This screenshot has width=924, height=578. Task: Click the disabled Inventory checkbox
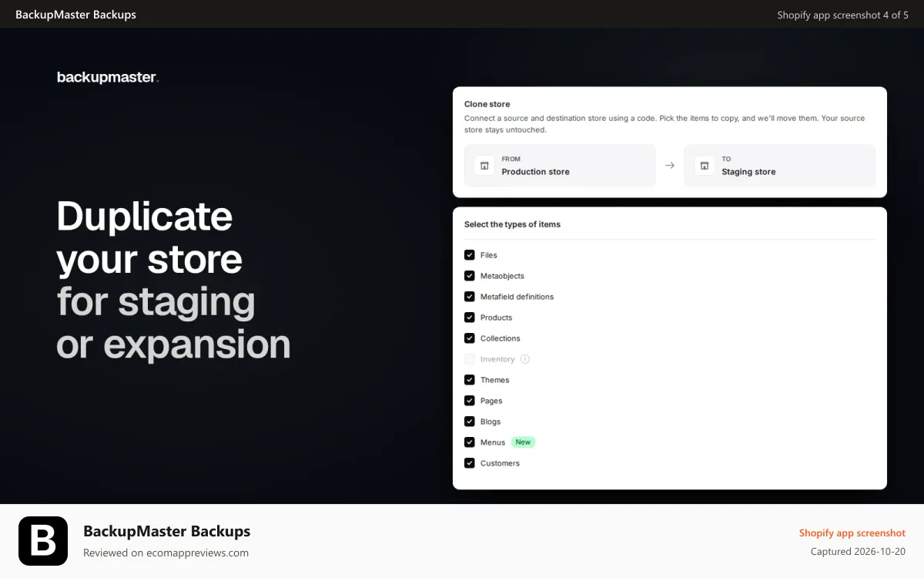click(x=470, y=359)
